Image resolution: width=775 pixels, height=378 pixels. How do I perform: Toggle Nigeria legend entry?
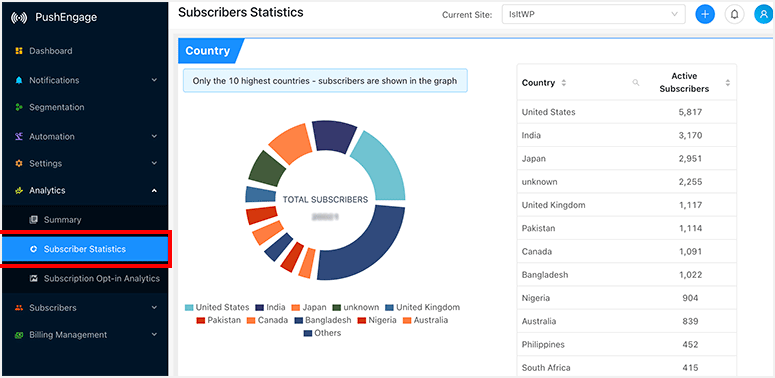tap(377, 320)
